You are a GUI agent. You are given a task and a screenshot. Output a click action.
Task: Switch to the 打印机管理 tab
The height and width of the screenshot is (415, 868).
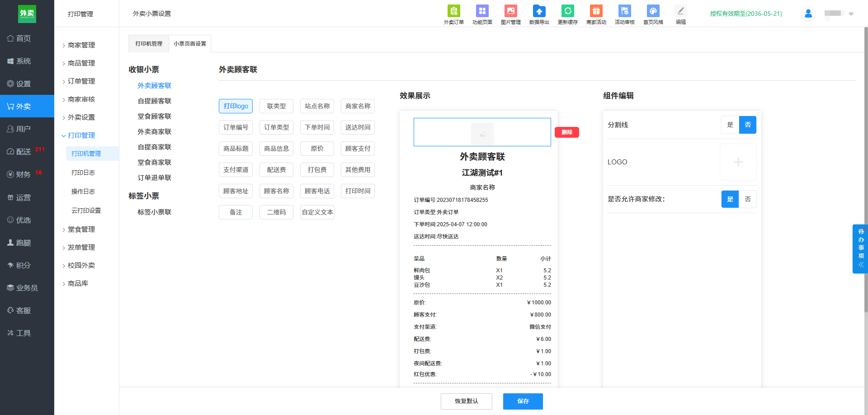pyautogui.click(x=149, y=44)
